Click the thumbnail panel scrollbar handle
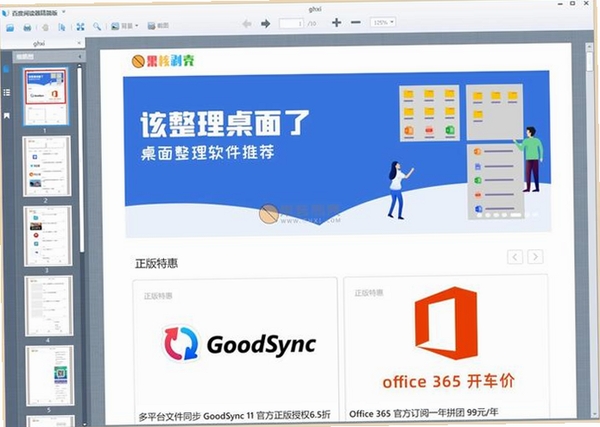This screenshot has height=427, width=600. pos(81,161)
